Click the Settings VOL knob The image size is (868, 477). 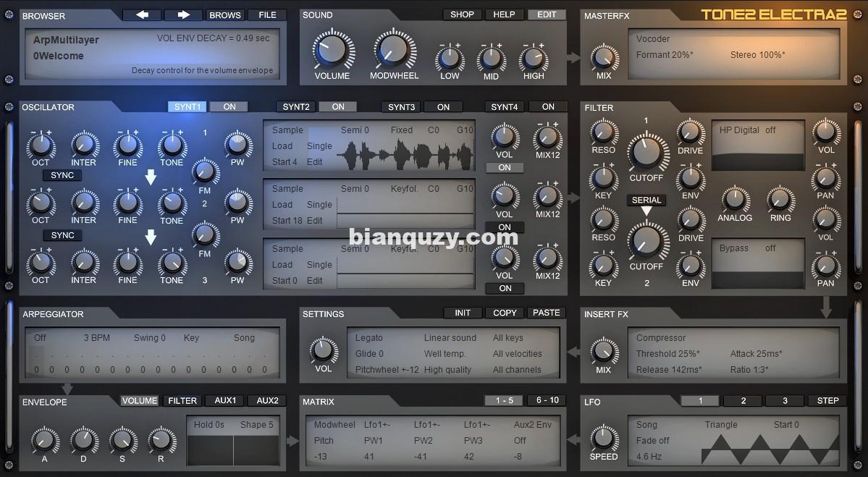[x=324, y=351]
